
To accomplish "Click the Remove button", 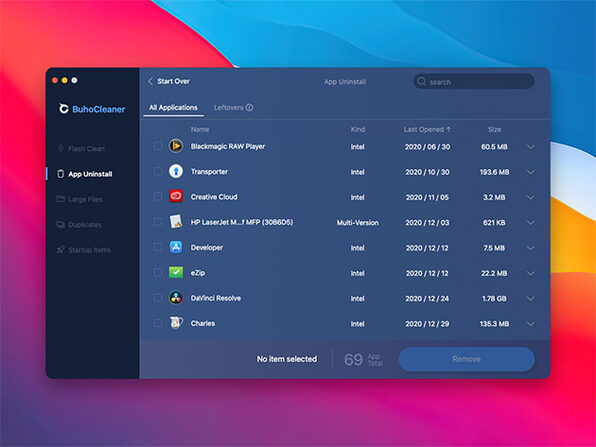I will click(x=467, y=359).
